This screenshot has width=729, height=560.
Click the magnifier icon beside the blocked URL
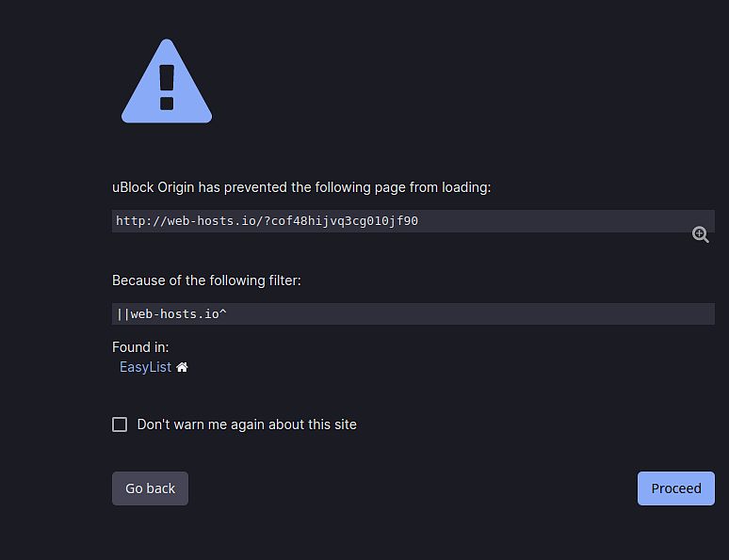click(701, 235)
